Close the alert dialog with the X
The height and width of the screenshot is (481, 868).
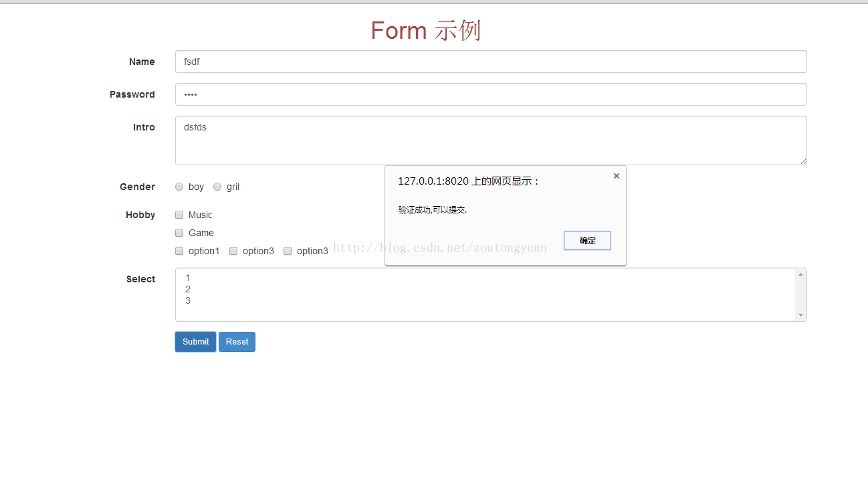click(x=617, y=176)
